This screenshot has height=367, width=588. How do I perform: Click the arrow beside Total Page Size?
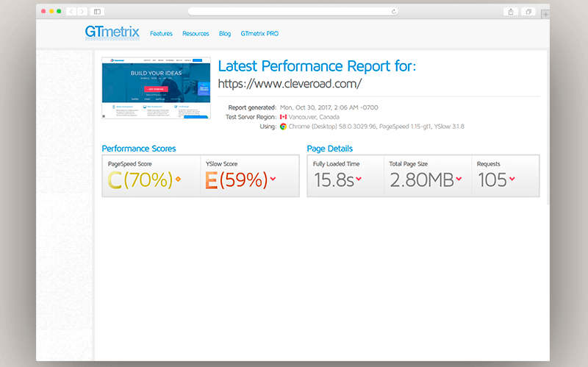[x=459, y=179]
